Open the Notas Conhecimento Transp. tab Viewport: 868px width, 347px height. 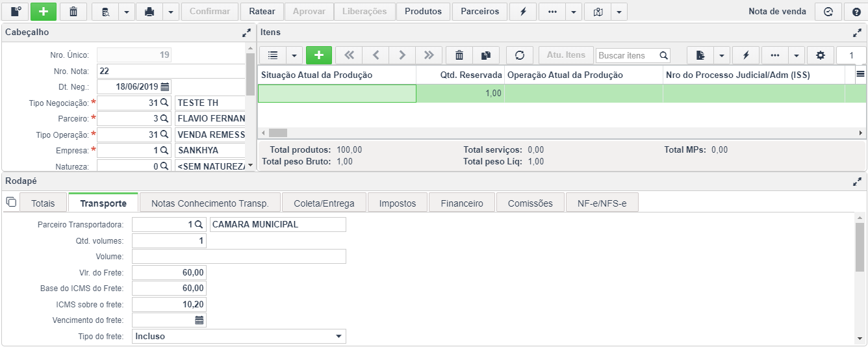(x=210, y=203)
